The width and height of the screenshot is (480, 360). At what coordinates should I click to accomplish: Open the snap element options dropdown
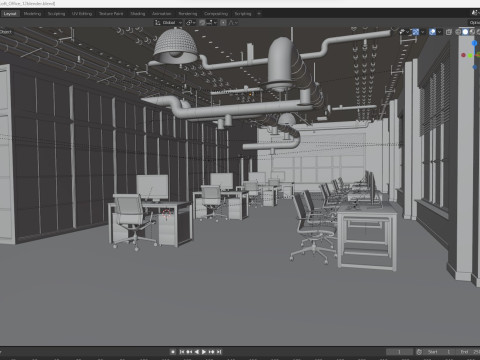(x=212, y=23)
